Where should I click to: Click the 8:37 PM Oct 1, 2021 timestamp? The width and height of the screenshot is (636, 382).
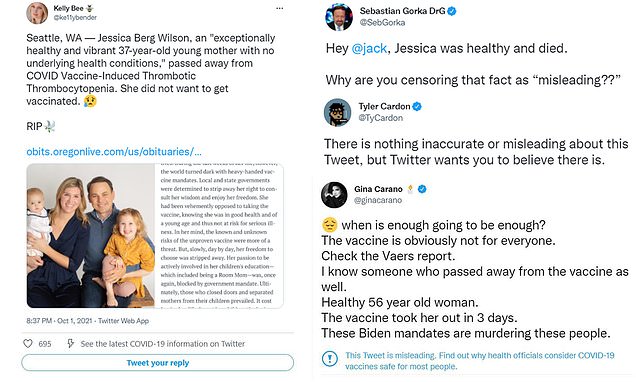coord(59,321)
